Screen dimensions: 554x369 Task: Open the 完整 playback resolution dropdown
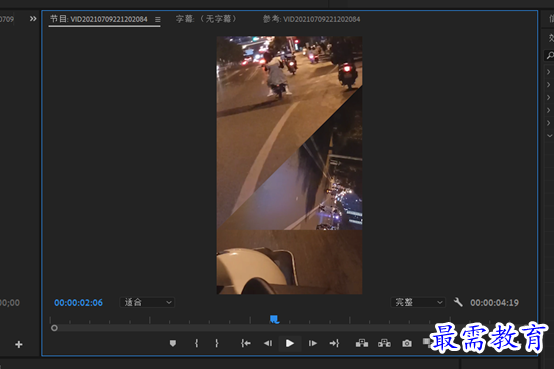click(x=418, y=303)
